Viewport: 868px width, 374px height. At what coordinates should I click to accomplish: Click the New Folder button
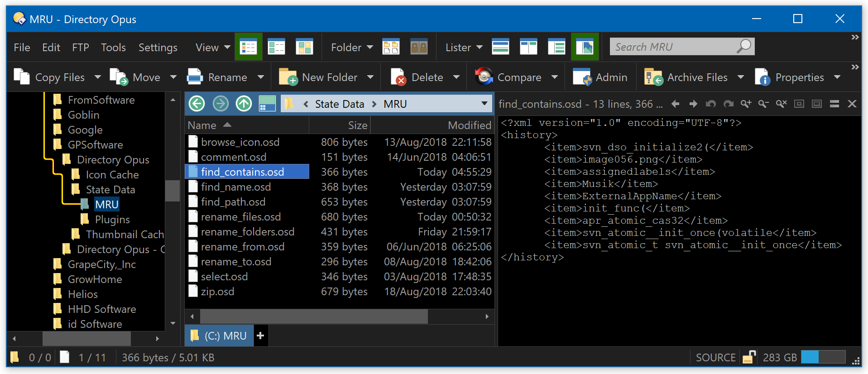(x=318, y=77)
